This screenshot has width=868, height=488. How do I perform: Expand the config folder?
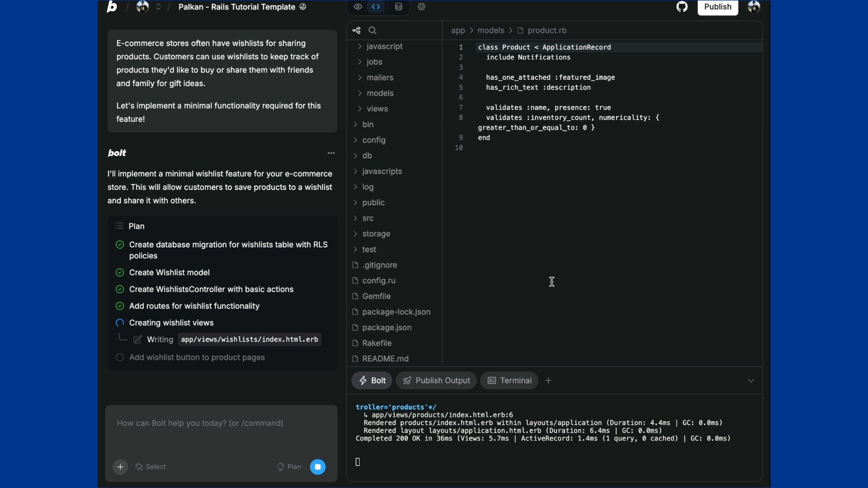click(373, 140)
